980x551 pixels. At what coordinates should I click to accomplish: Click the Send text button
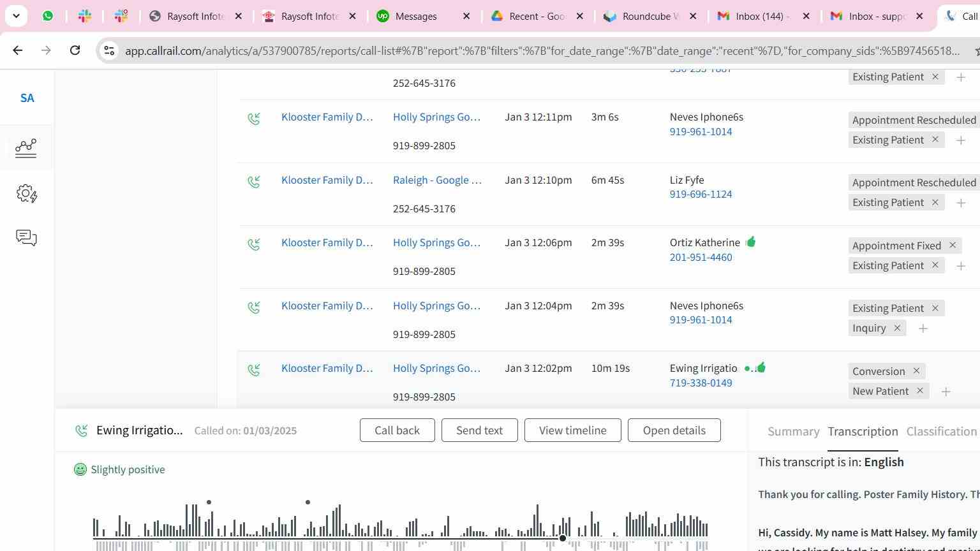tap(479, 430)
